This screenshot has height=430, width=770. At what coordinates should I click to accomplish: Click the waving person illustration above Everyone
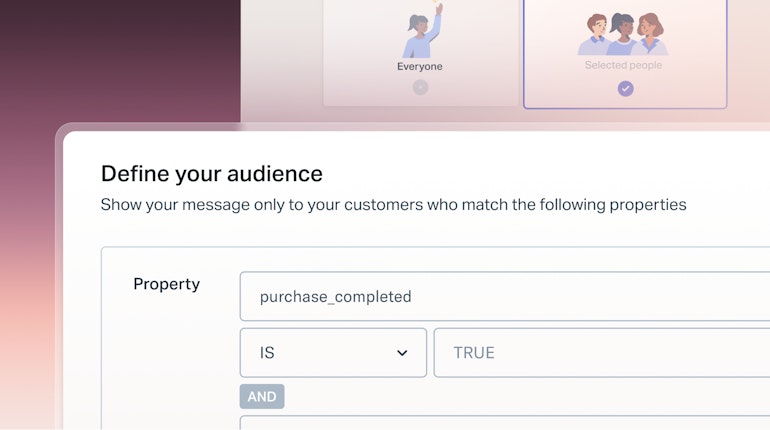click(421, 33)
